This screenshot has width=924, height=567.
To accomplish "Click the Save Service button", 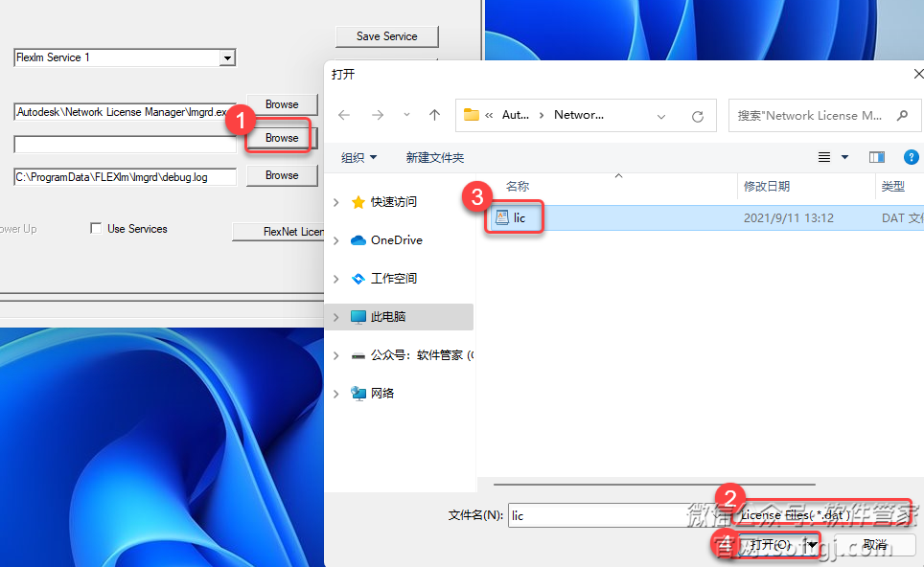I will click(386, 36).
